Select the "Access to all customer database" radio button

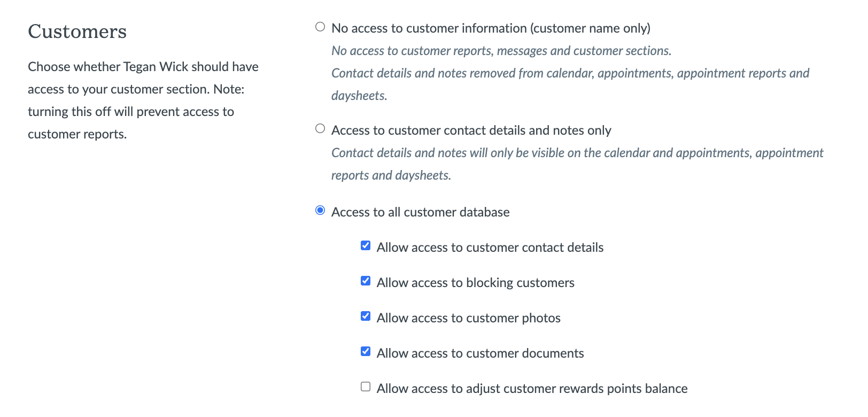coord(320,210)
